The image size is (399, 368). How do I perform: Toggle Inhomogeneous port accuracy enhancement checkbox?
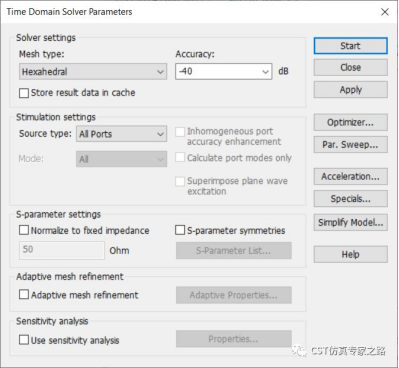pos(180,132)
